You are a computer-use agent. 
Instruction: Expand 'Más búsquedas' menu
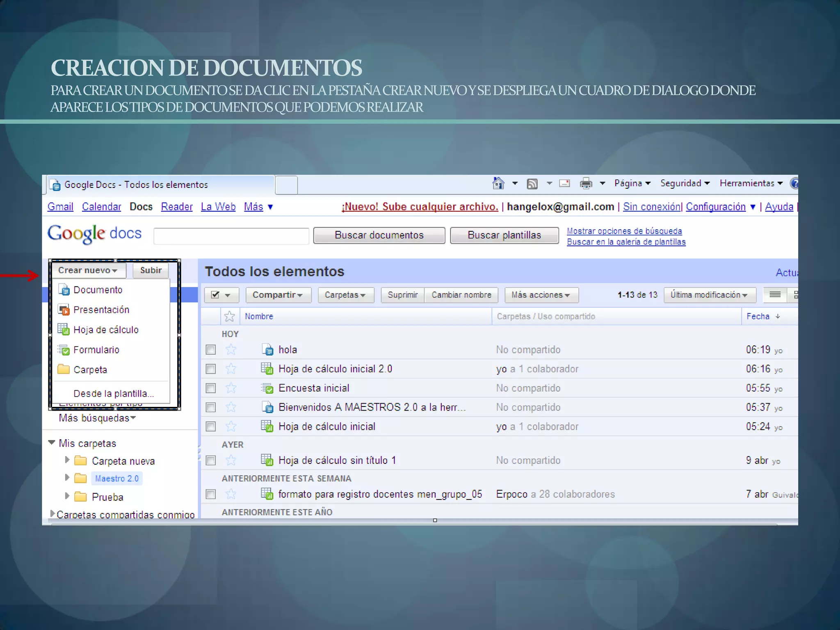[x=97, y=418]
